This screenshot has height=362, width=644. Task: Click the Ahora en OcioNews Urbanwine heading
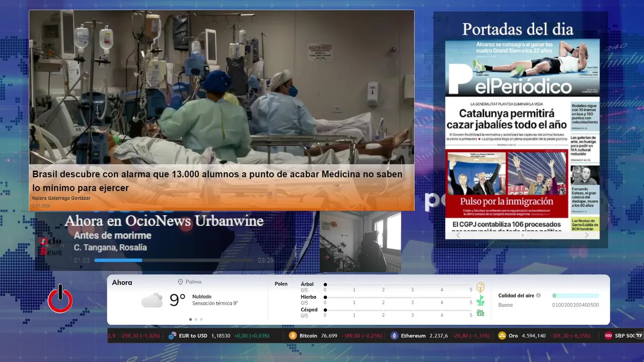click(164, 221)
